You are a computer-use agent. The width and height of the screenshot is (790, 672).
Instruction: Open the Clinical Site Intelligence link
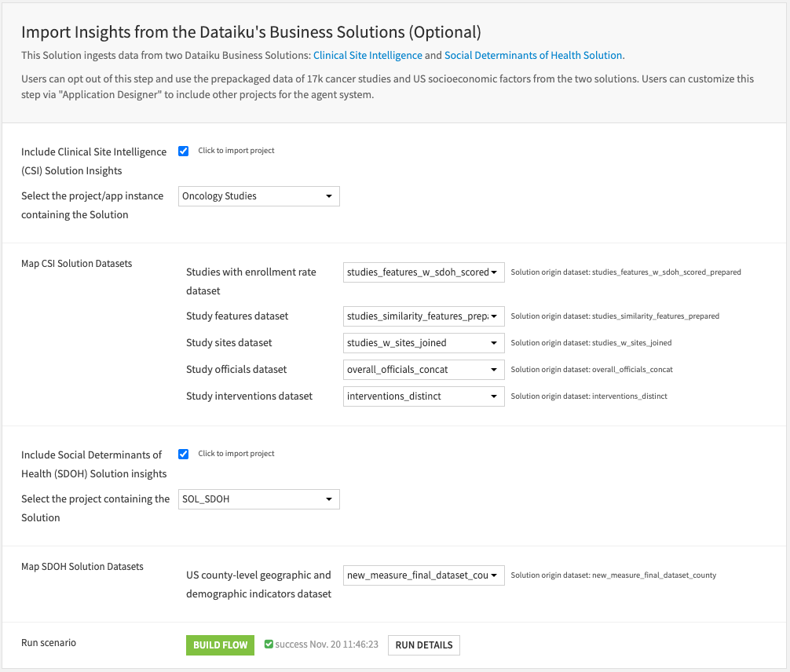(367, 56)
